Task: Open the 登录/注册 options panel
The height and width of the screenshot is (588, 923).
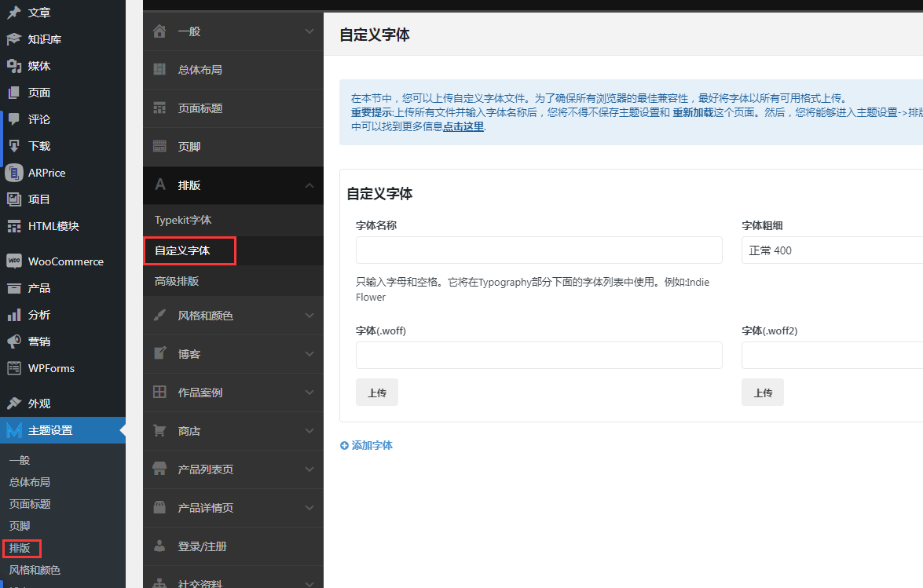Action: tap(233, 546)
